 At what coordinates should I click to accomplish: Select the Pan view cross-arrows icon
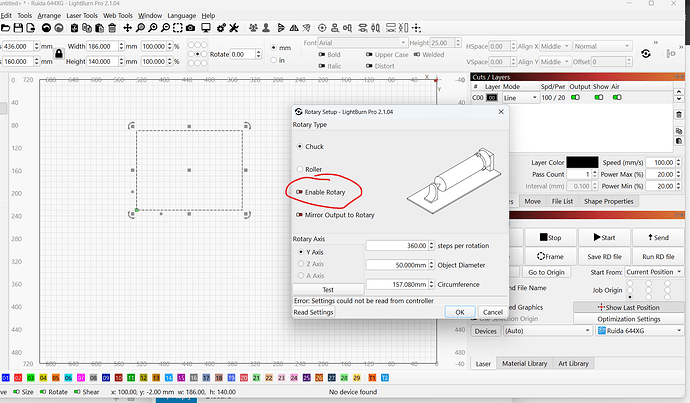click(127, 28)
